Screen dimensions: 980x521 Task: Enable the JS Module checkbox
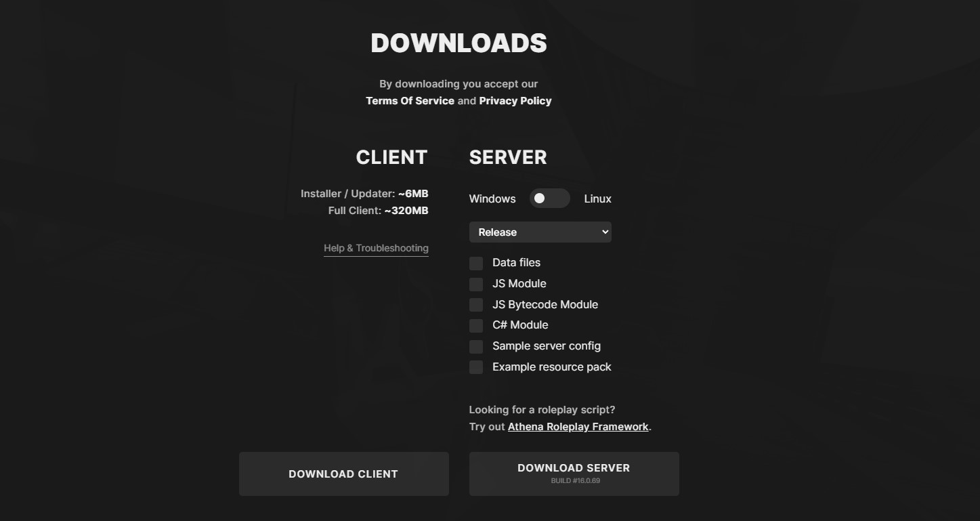point(476,284)
